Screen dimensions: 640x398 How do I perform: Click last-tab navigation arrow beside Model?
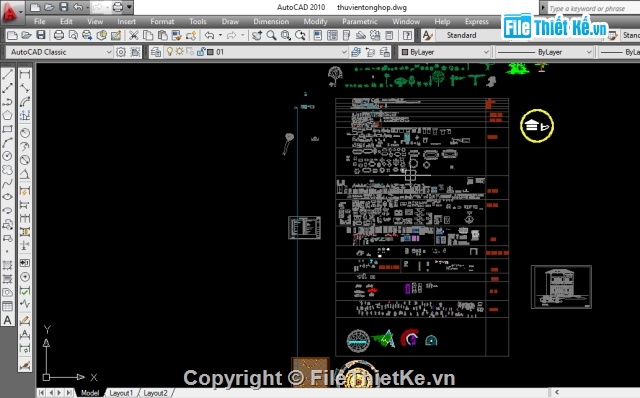69,393
